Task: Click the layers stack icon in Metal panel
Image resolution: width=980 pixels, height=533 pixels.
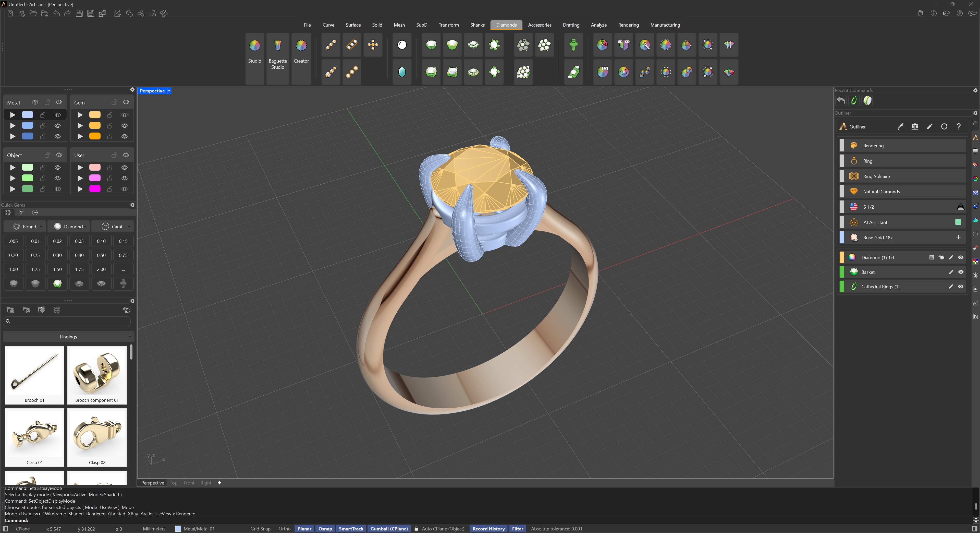Action: tap(35, 102)
